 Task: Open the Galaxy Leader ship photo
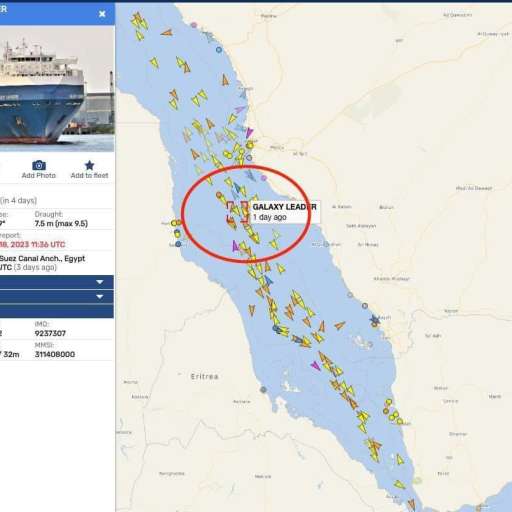[x=57, y=88]
